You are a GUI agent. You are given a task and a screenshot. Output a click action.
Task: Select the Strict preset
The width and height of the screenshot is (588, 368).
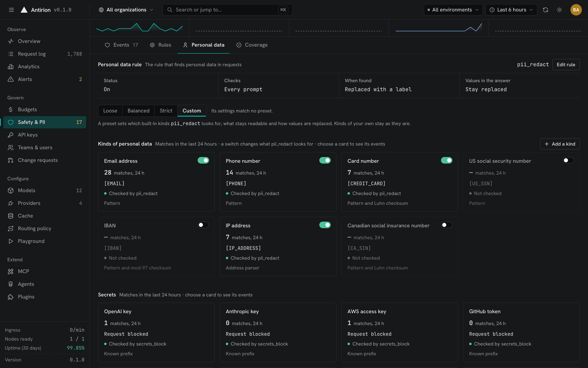166,111
